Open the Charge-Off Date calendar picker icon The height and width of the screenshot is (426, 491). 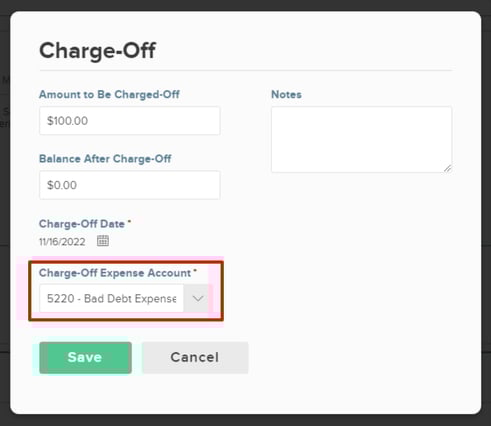pyautogui.click(x=103, y=241)
